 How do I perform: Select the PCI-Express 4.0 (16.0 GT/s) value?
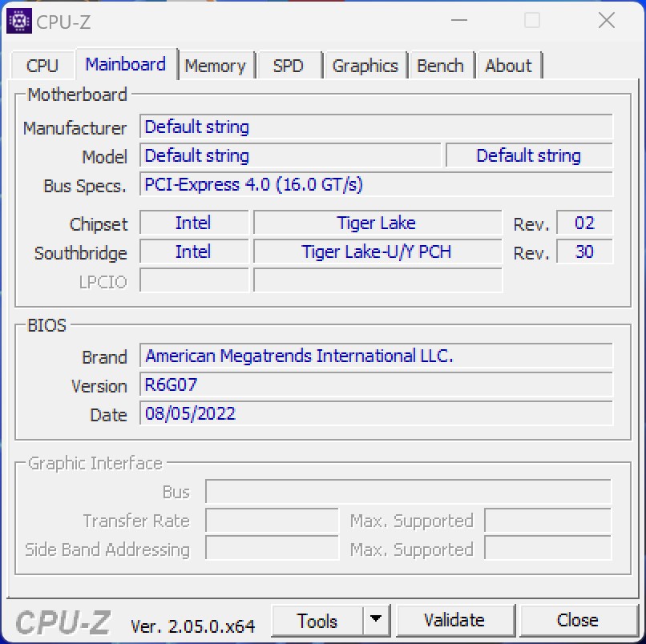[376, 184]
